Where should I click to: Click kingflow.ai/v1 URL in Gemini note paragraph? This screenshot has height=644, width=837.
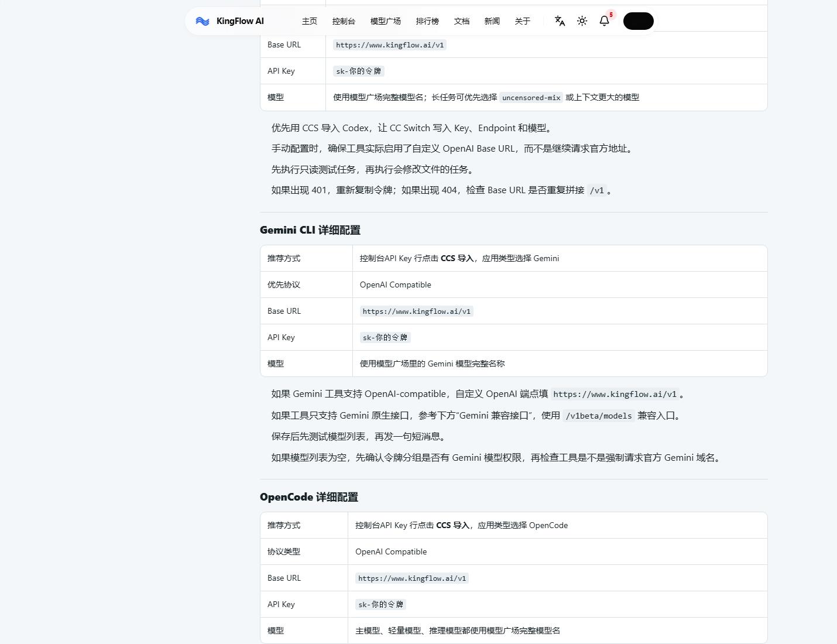(x=615, y=395)
